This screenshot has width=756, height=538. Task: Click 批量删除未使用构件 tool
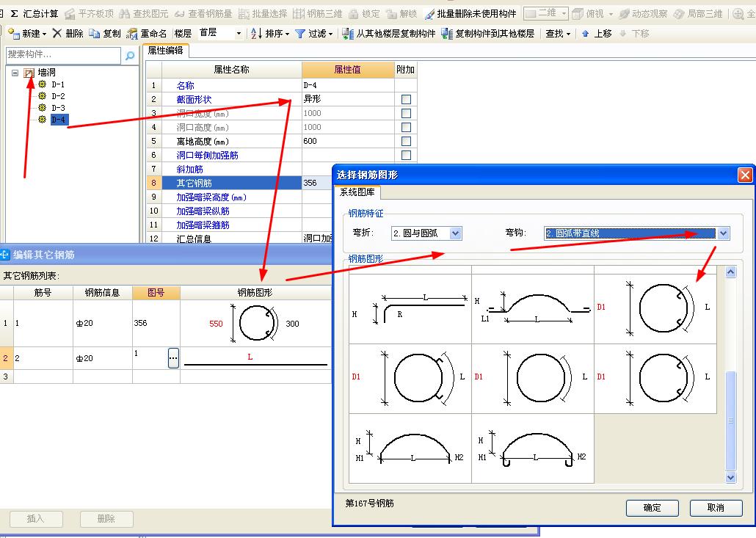pos(470,13)
